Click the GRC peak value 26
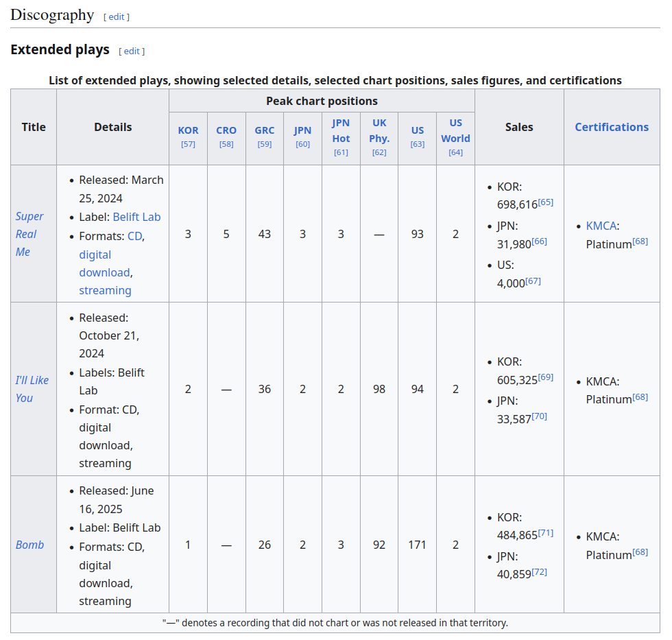 click(265, 545)
